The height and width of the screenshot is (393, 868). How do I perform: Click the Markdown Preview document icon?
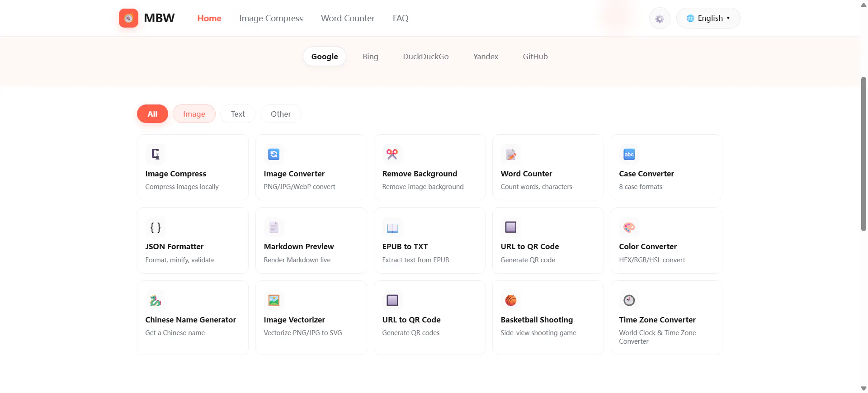tap(274, 227)
